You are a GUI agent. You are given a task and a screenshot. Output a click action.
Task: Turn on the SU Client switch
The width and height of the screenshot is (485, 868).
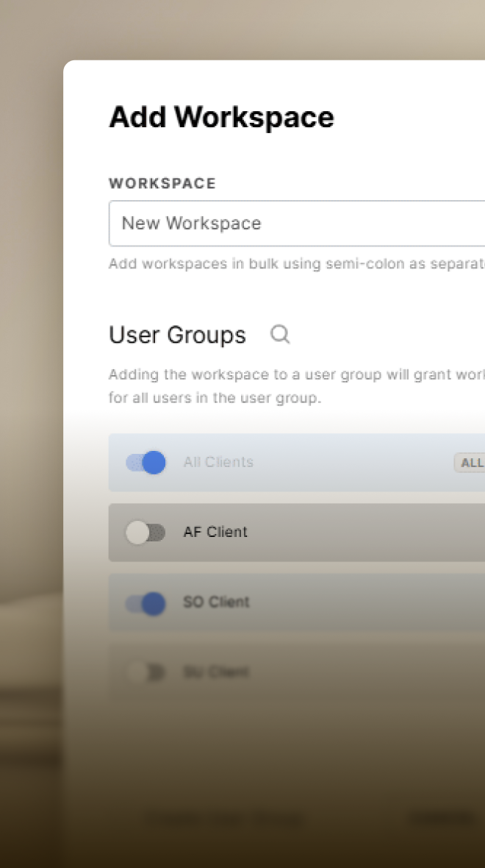tap(145, 672)
